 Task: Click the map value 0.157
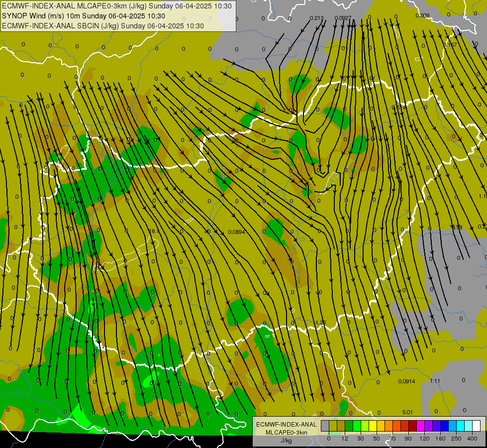(450, 45)
